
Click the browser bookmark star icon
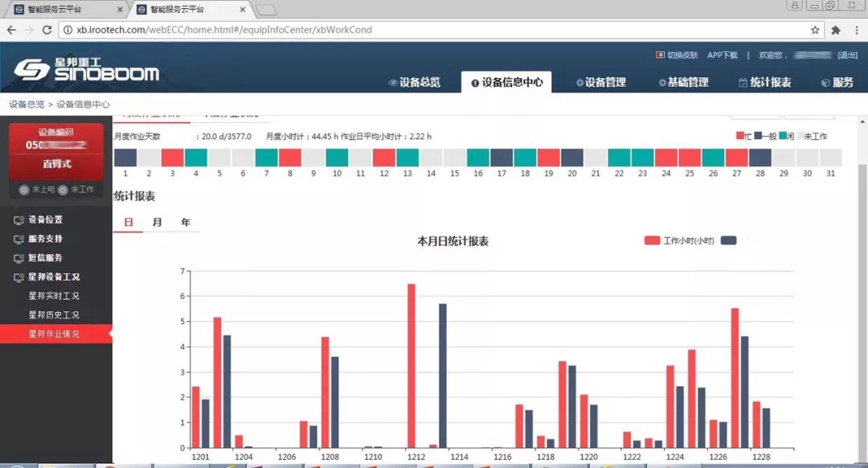click(815, 30)
